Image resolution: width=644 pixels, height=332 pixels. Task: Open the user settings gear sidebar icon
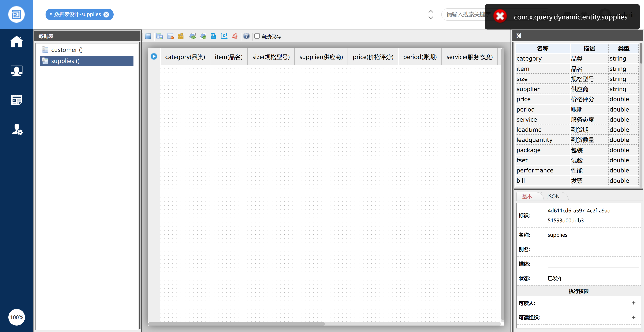coord(17,129)
